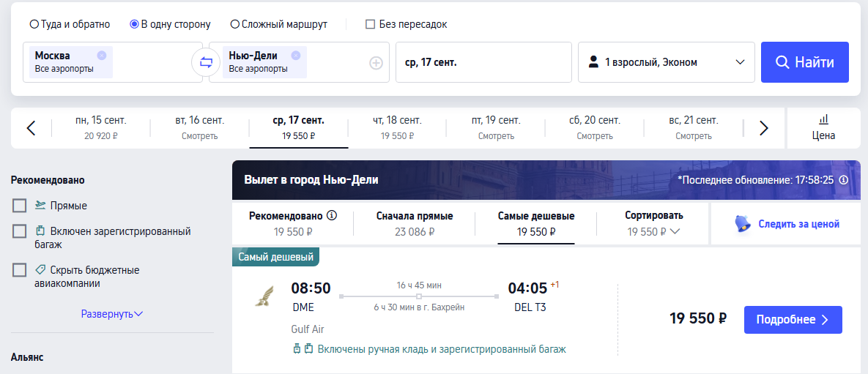Open the 1 взрослый, Эконом passenger dropdown
Image resolution: width=868 pixels, height=374 pixels.
(x=667, y=62)
